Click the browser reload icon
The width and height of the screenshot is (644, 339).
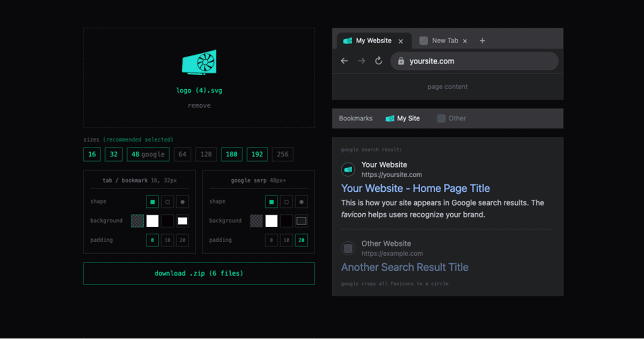(378, 61)
